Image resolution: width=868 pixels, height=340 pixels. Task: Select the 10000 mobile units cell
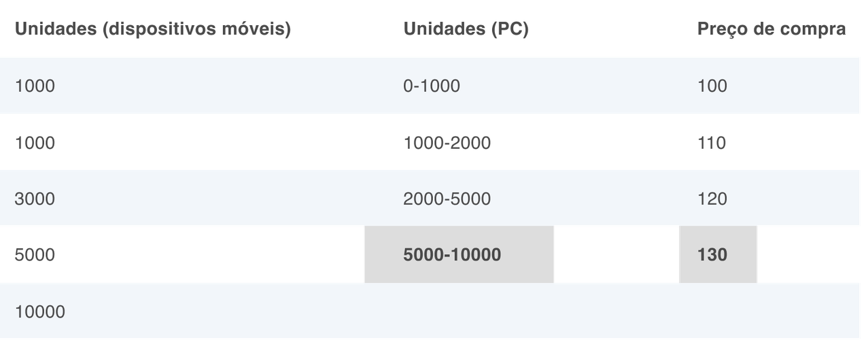[39, 312]
